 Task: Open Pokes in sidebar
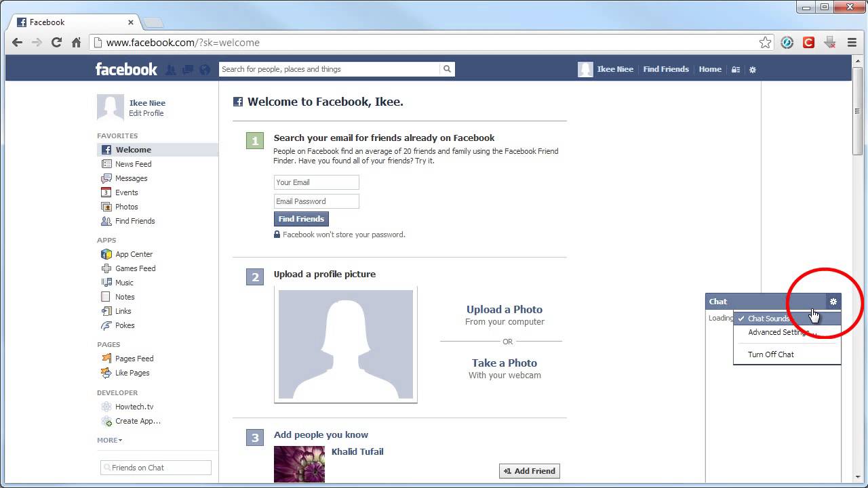[125, 325]
